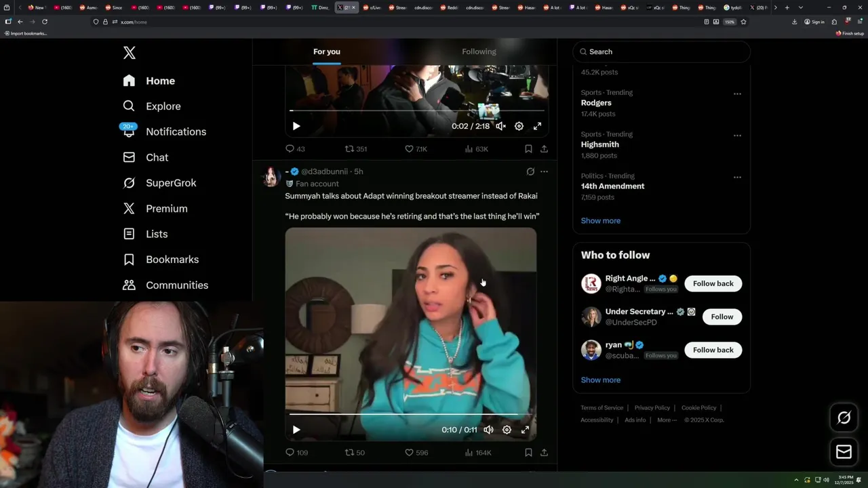Switch to the Following tab
This screenshot has height=488, width=868.
pyautogui.click(x=479, y=52)
